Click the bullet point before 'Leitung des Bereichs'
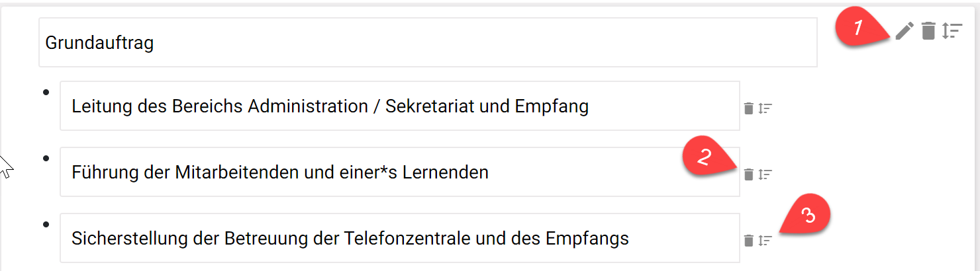The width and height of the screenshot is (980, 271). point(46,92)
